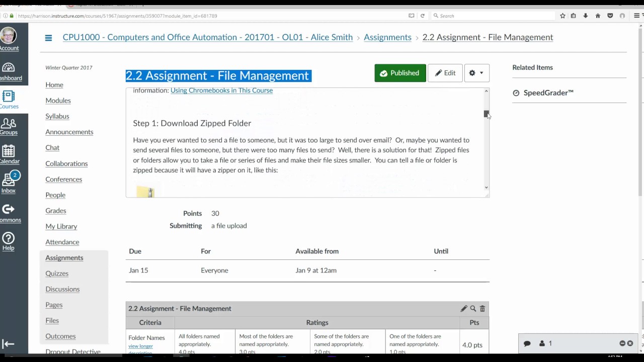Screen dimensions: 644x362
Task: Open Grades in the course navigation
Action: tap(55, 211)
